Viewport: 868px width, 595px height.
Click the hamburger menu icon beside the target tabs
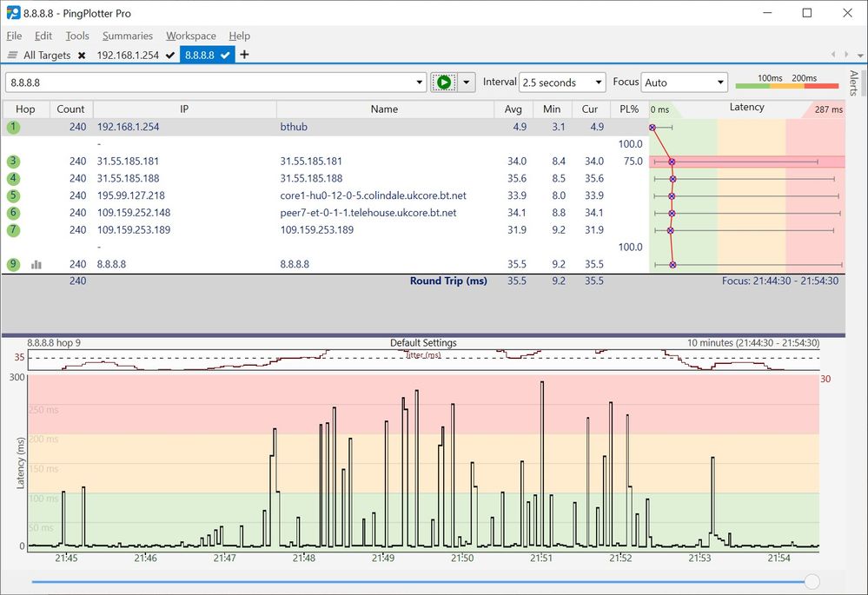[12, 55]
